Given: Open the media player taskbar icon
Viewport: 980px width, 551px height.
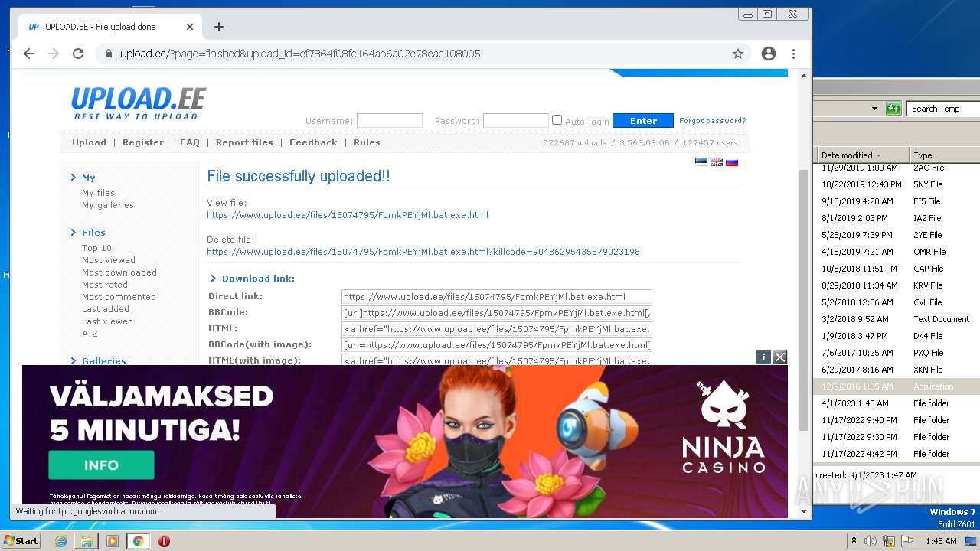Looking at the screenshot, I should coord(113,541).
